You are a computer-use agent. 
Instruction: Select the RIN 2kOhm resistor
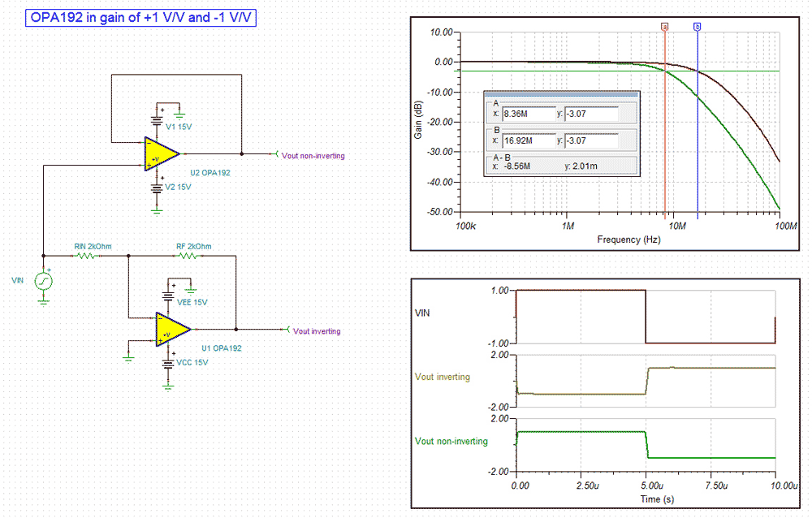[x=86, y=256]
